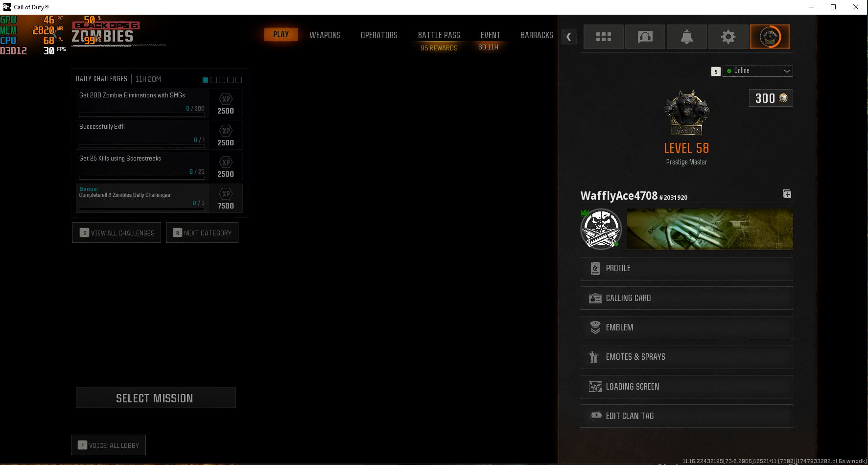Open the notifications bell icon
Image resolution: width=868 pixels, height=465 pixels.
tap(687, 37)
